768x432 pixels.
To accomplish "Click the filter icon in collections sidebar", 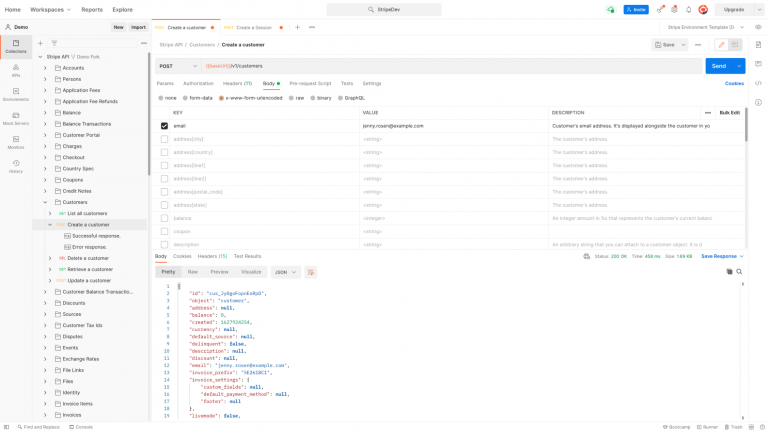I will (54, 43).
